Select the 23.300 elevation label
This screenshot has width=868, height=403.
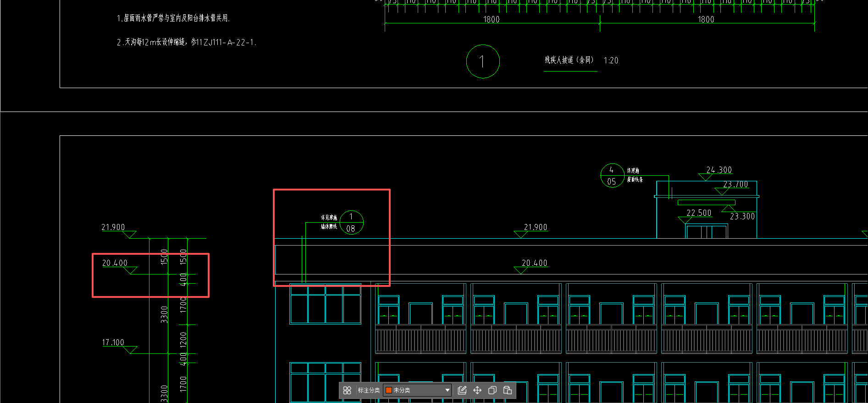[x=742, y=216]
